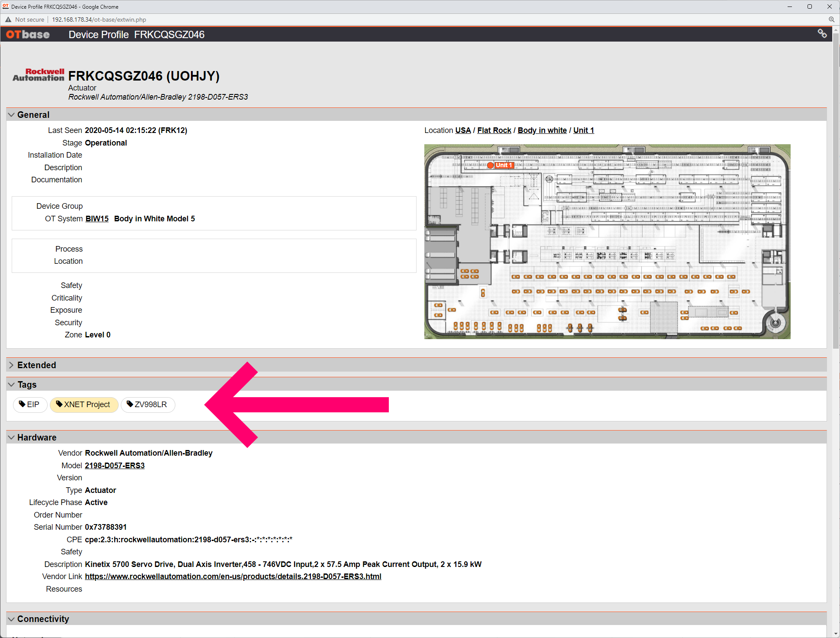
Task: Click the Device Group label
Action: tap(59, 206)
